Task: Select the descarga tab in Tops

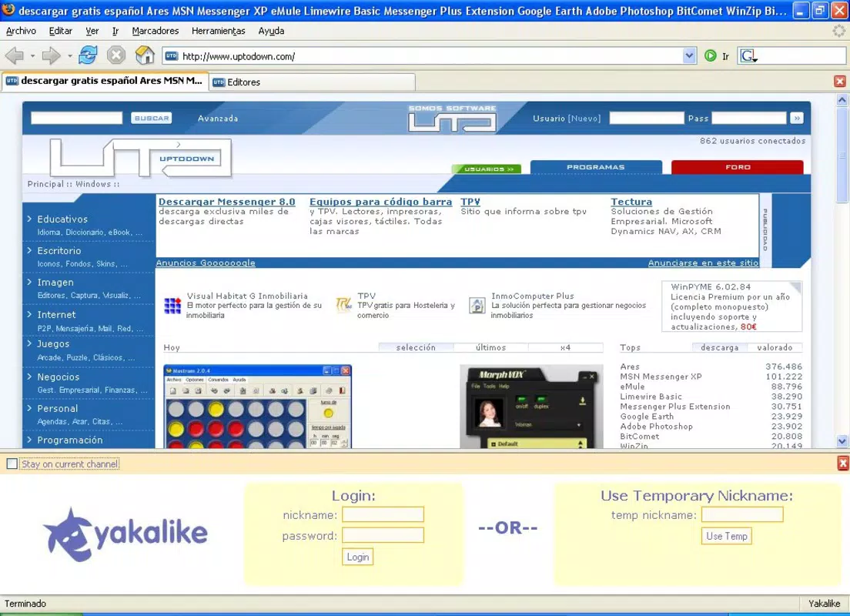Action: click(719, 347)
